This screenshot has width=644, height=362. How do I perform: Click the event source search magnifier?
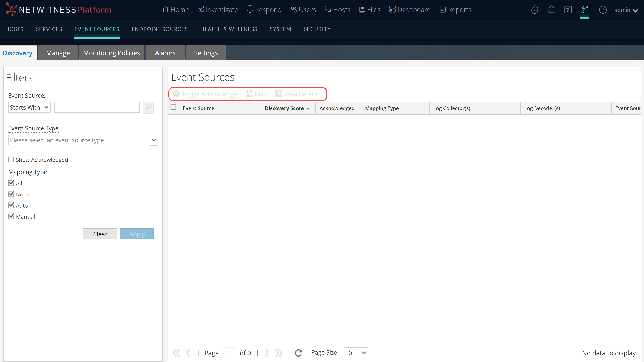[x=148, y=108]
